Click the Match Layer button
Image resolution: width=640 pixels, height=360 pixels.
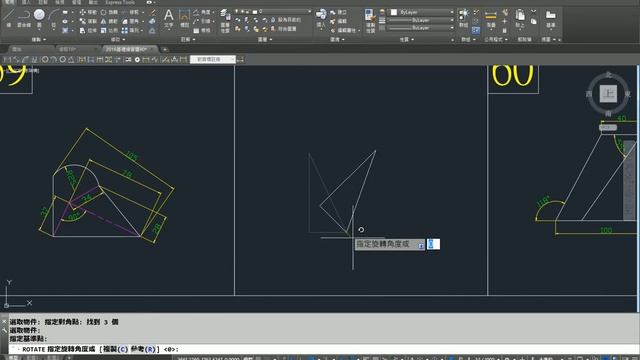(x=284, y=29)
